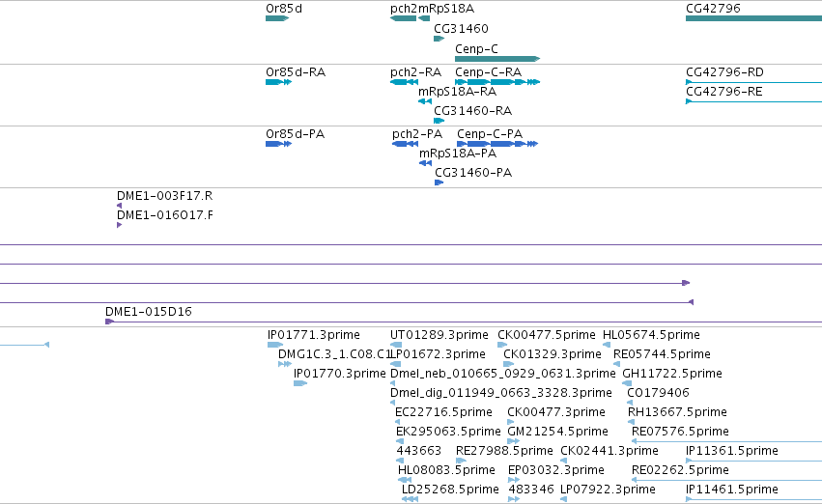The height and width of the screenshot is (504, 822).
Task: Select the IP01771.3prime EST glyph
Action: [x=275, y=345]
